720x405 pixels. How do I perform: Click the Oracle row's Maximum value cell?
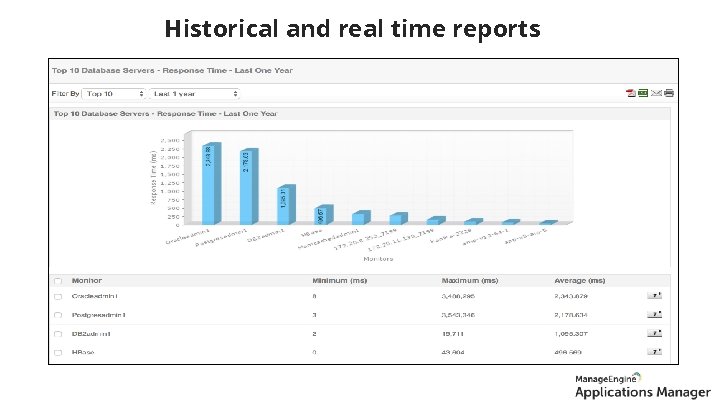point(458,296)
